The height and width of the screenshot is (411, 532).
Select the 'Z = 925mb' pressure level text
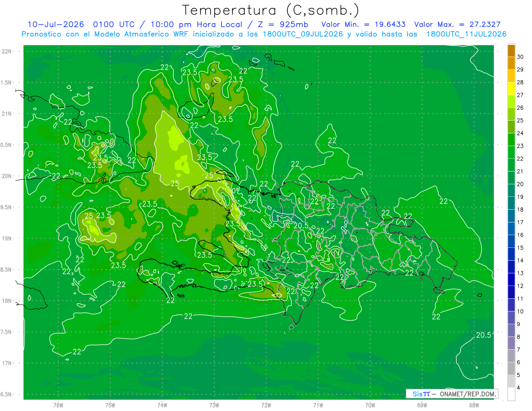[x=282, y=24]
